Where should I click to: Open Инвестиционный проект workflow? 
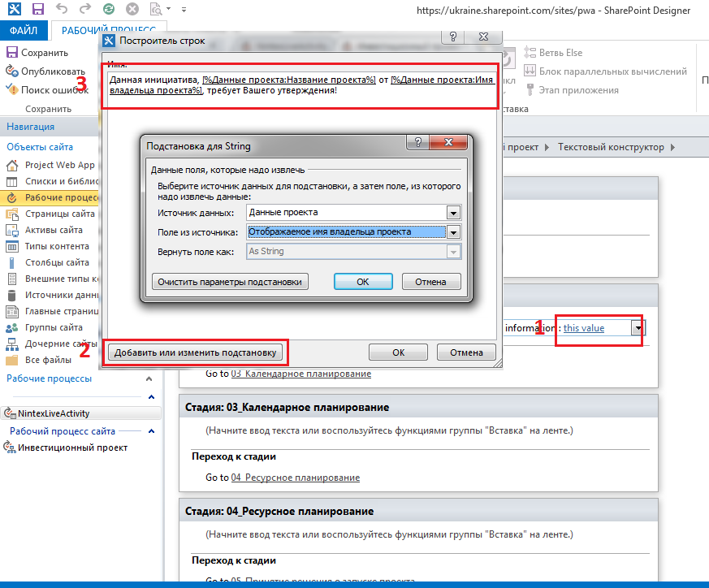(x=66, y=447)
